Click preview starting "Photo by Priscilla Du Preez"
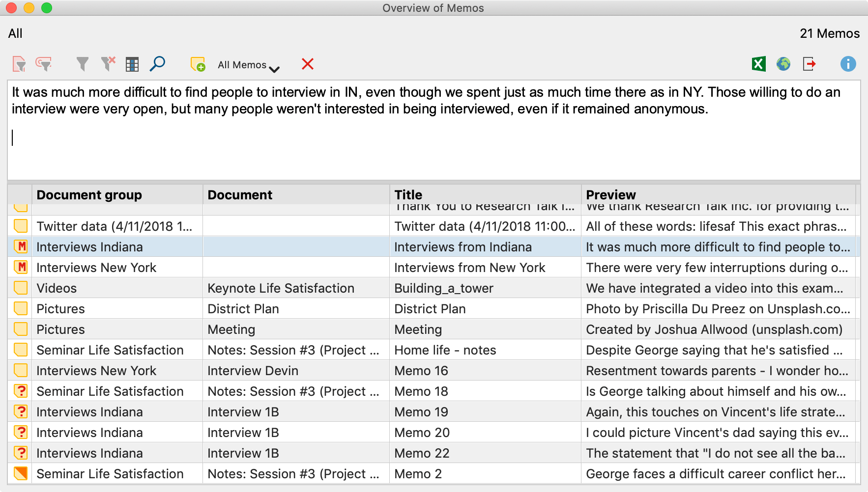The image size is (868, 492). coord(719,309)
